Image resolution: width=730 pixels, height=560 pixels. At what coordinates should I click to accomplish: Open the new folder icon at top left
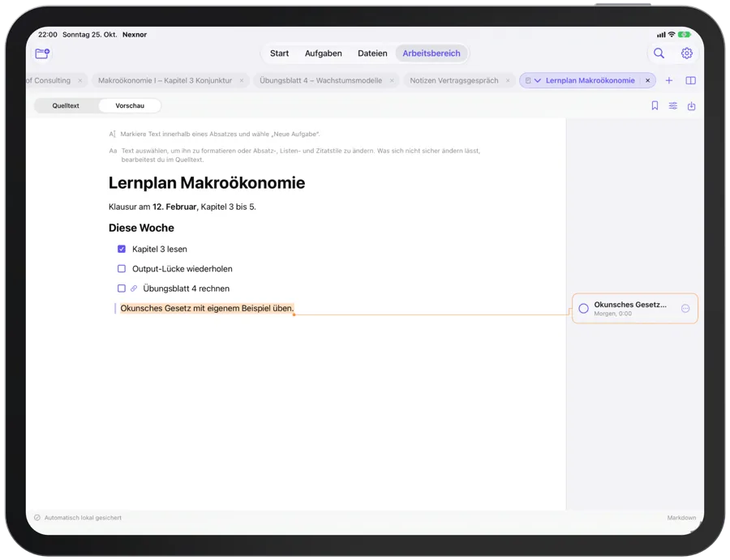coord(42,53)
